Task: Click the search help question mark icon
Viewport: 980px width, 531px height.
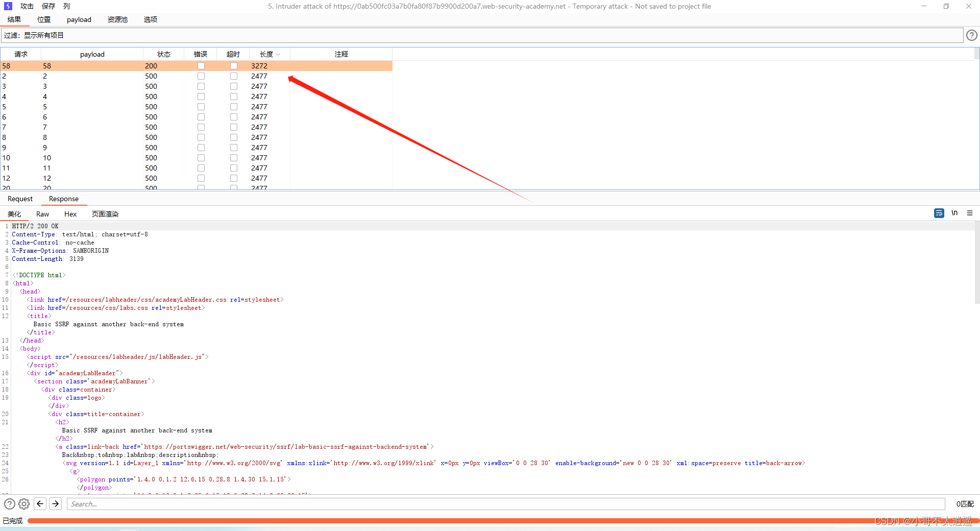Action: pos(10,504)
